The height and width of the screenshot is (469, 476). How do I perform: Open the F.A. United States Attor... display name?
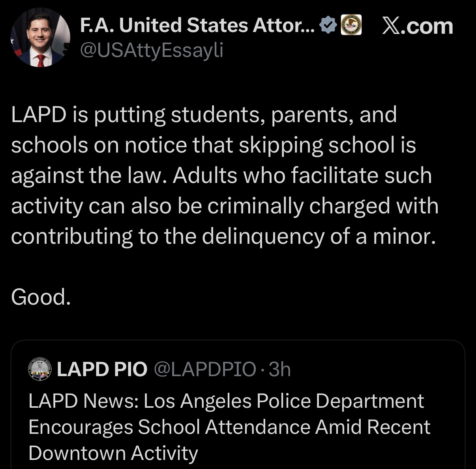point(197,25)
